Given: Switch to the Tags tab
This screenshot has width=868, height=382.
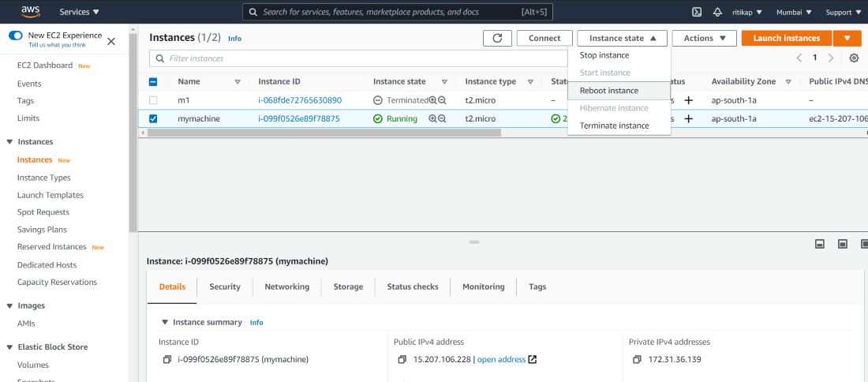Looking at the screenshot, I should point(537,286).
